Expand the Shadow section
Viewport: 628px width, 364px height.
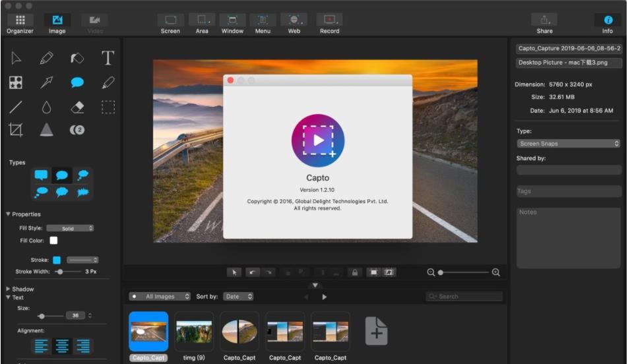(8, 289)
